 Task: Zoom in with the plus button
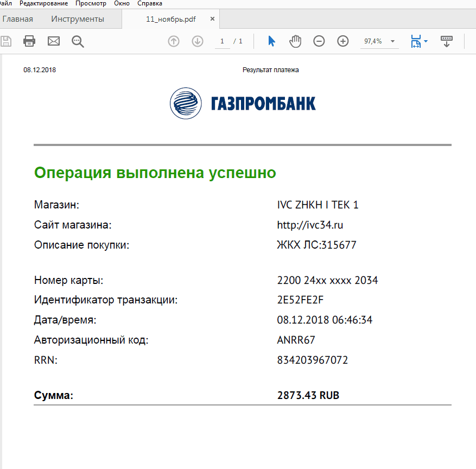343,41
